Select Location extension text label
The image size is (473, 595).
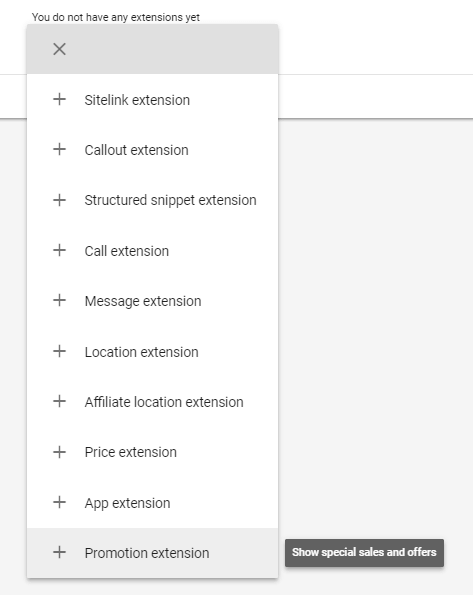point(141,352)
